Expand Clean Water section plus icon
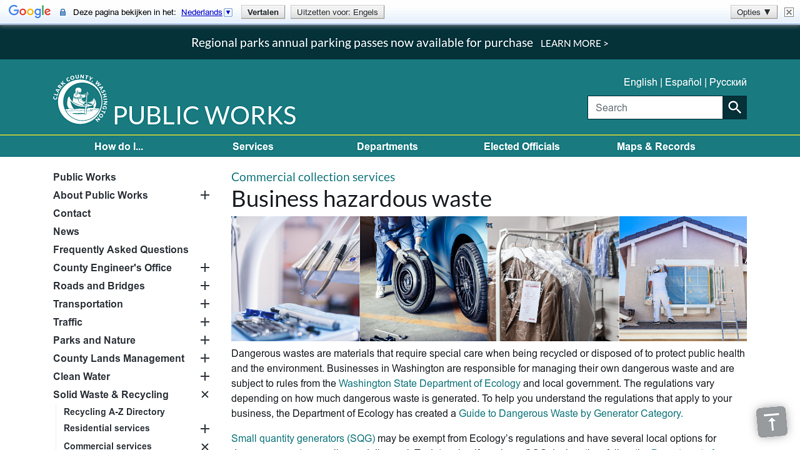800x450 pixels. point(205,376)
